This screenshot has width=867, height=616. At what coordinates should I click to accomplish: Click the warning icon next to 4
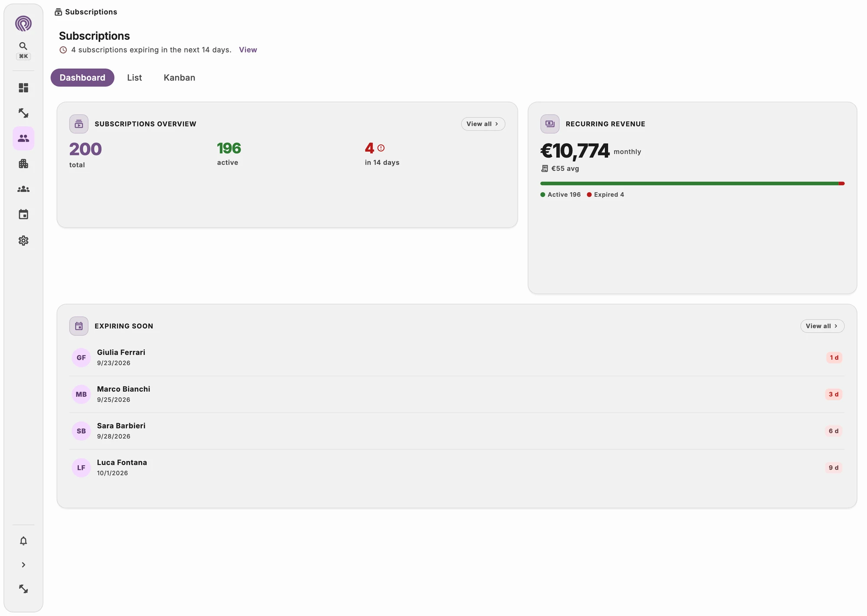coord(381,148)
